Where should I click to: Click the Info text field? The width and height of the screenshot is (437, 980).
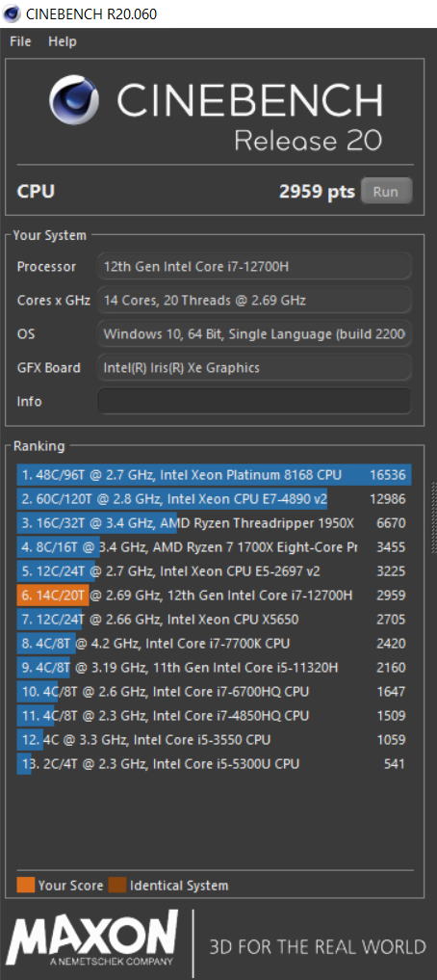(x=254, y=401)
